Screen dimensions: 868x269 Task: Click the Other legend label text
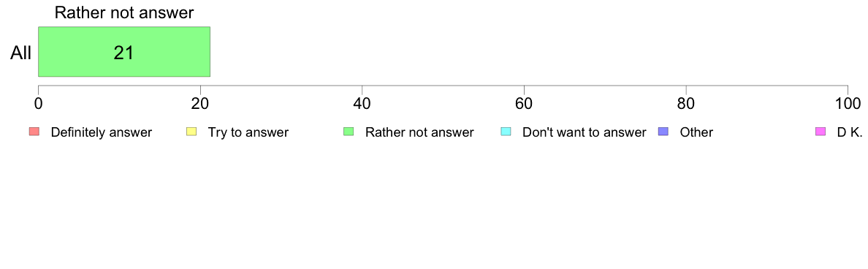click(x=696, y=132)
